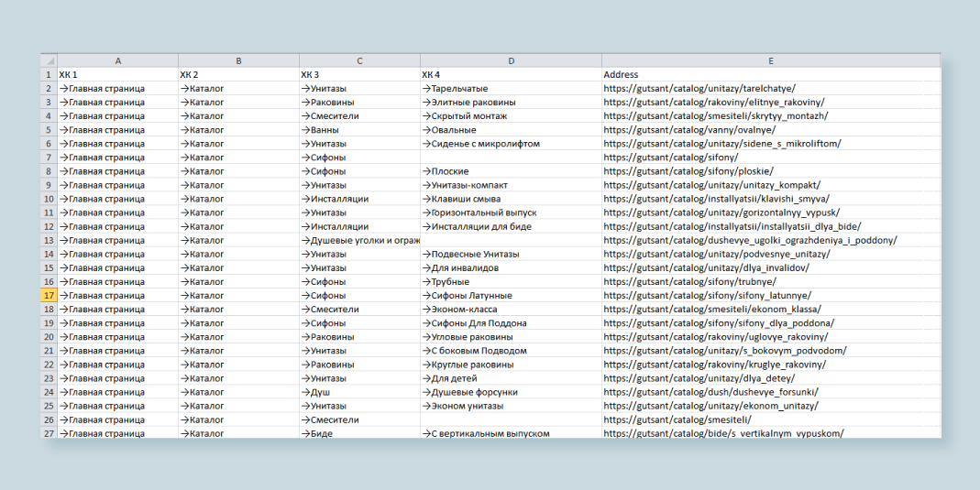Select cell with Элитные раковины
The height and width of the screenshot is (490, 980).
[512, 103]
